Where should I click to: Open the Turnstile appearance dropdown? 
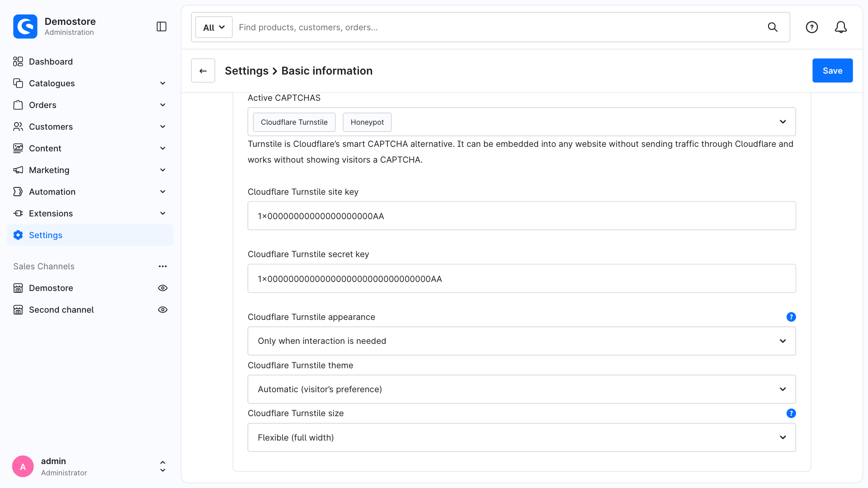522,341
